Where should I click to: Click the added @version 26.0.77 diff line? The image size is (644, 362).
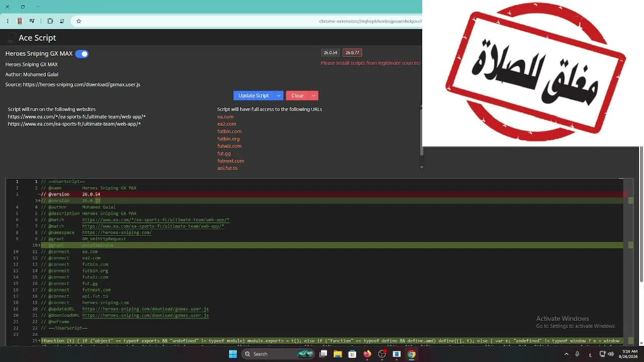(x=332, y=201)
